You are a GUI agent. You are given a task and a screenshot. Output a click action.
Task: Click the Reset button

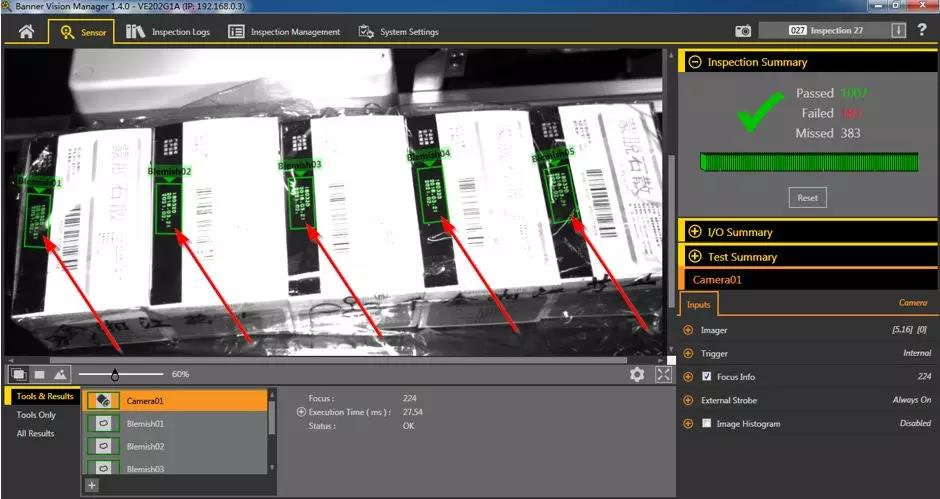[808, 197]
